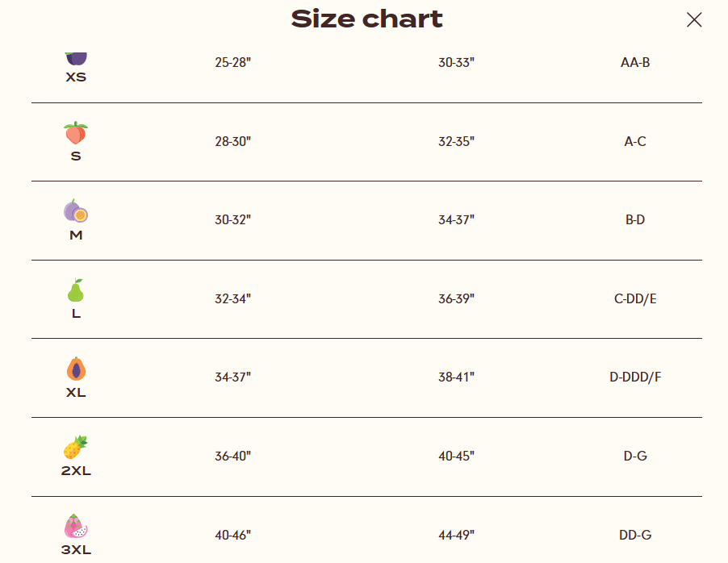Select the XS size label

(x=76, y=77)
